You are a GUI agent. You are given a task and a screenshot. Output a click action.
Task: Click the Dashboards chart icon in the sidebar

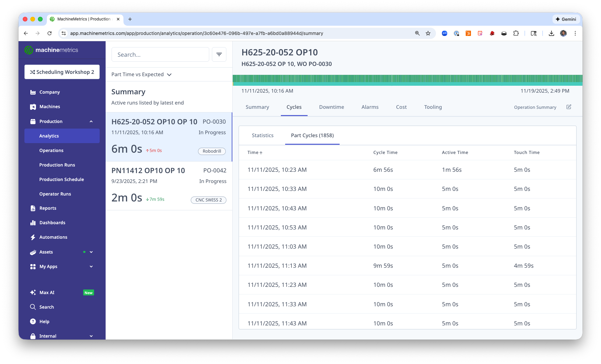coord(33,223)
